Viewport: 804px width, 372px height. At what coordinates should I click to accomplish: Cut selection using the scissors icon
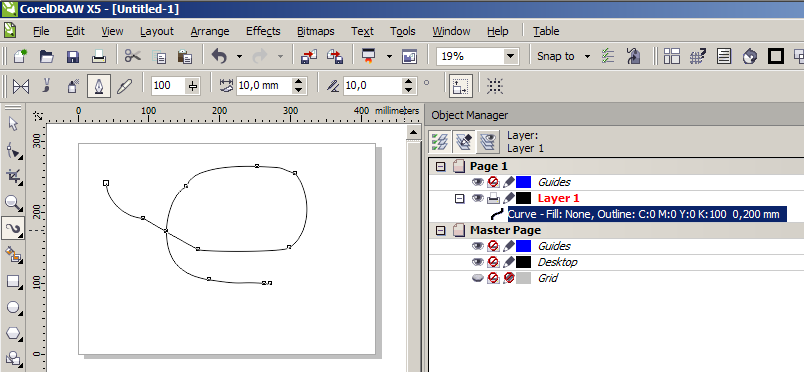coord(133,56)
